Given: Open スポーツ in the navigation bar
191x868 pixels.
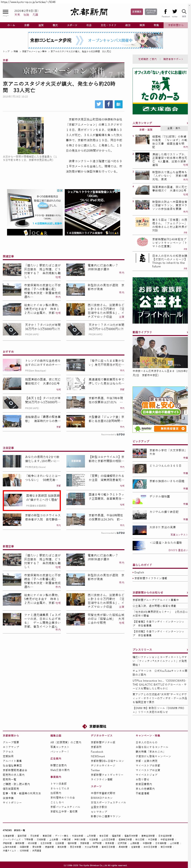Looking at the screenshot, I should [72, 25].
